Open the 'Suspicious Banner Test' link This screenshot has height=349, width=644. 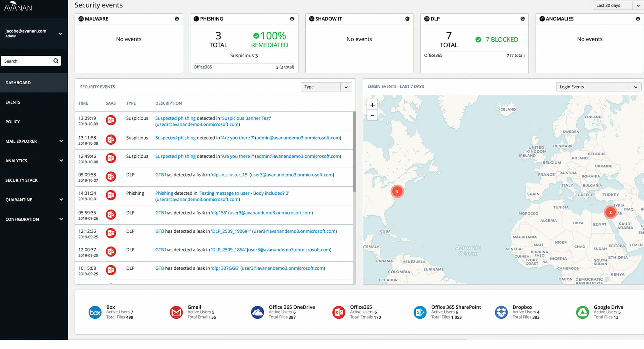click(246, 118)
